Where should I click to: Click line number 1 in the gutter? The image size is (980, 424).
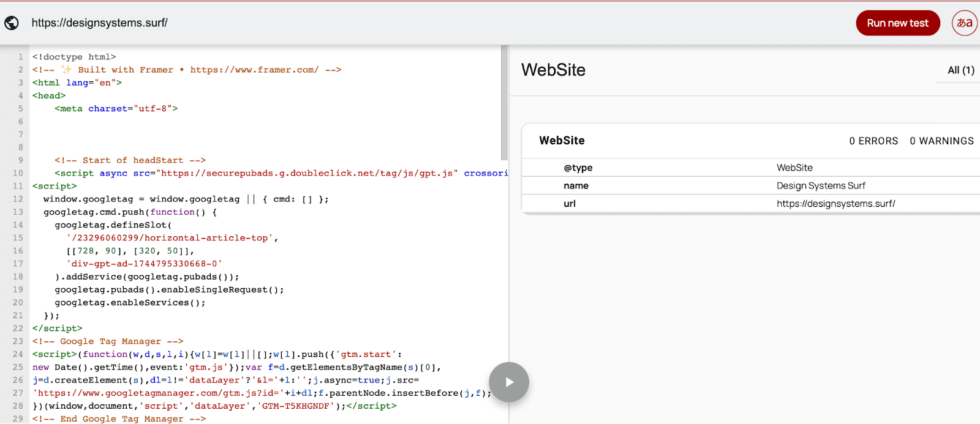tap(20, 57)
